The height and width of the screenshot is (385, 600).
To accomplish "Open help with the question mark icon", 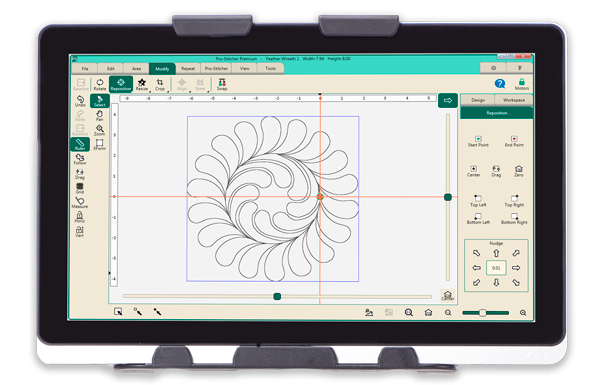I will 499,83.
